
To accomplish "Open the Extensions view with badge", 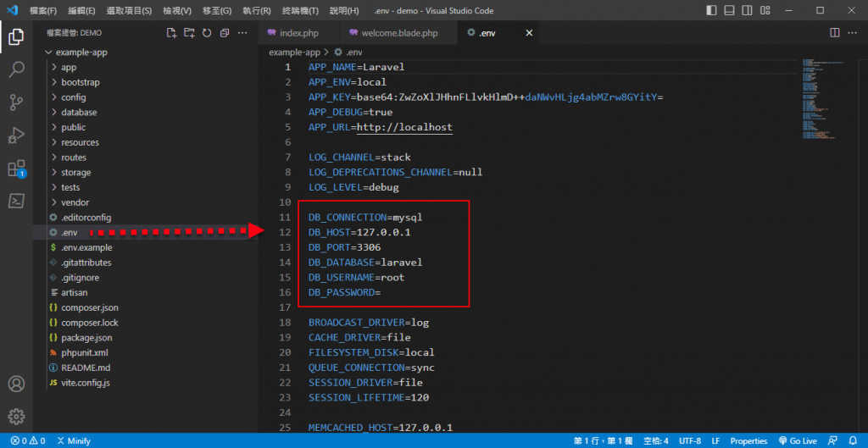I will [16, 169].
